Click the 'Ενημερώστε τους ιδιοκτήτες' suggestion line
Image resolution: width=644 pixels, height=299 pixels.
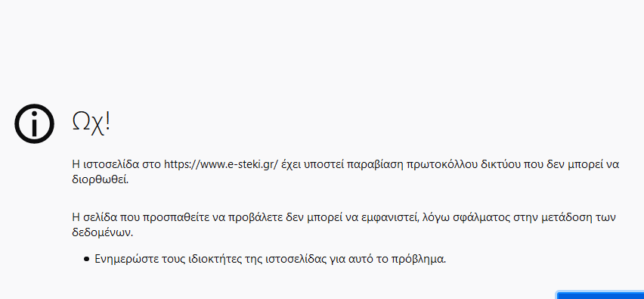pyautogui.click(x=271, y=260)
